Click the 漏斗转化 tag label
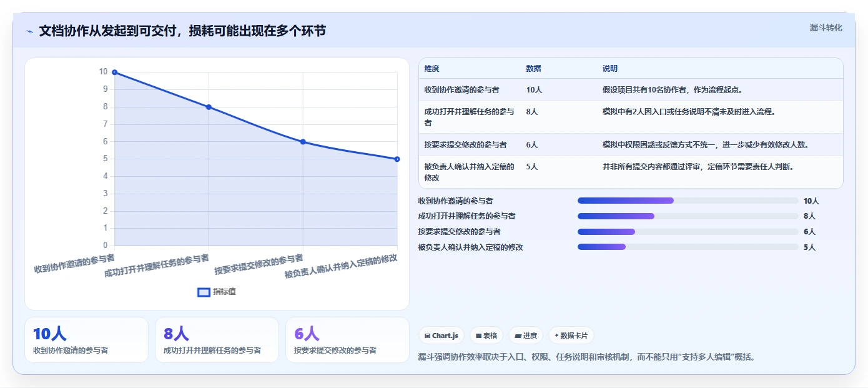 [826, 27]
